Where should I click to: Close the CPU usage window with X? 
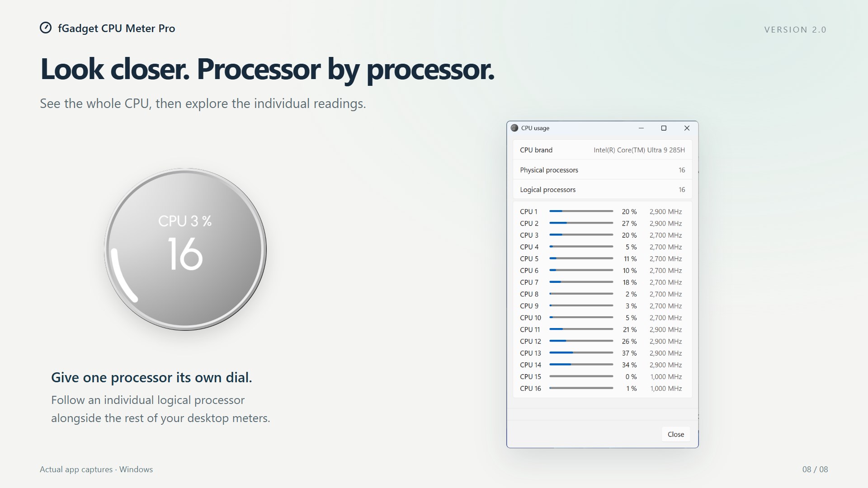pos(687,128)
